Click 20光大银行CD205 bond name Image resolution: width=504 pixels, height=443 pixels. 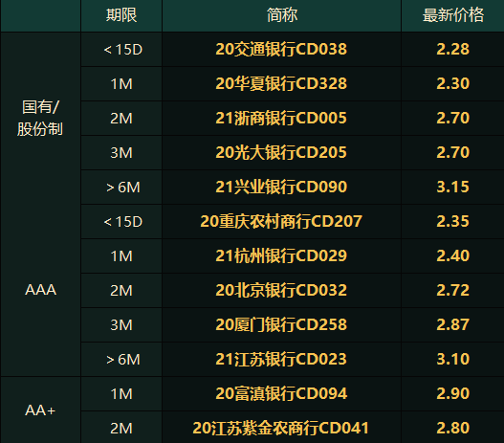click(281, 153)
